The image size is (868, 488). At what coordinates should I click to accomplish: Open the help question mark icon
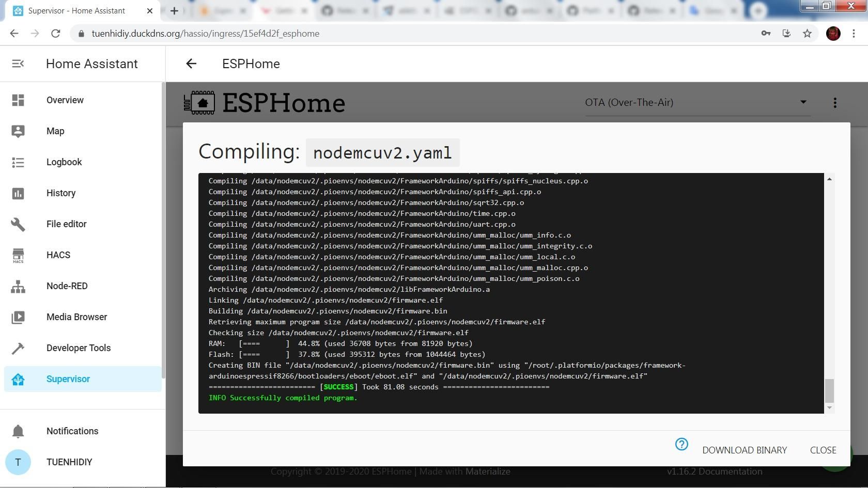(681, 444)
